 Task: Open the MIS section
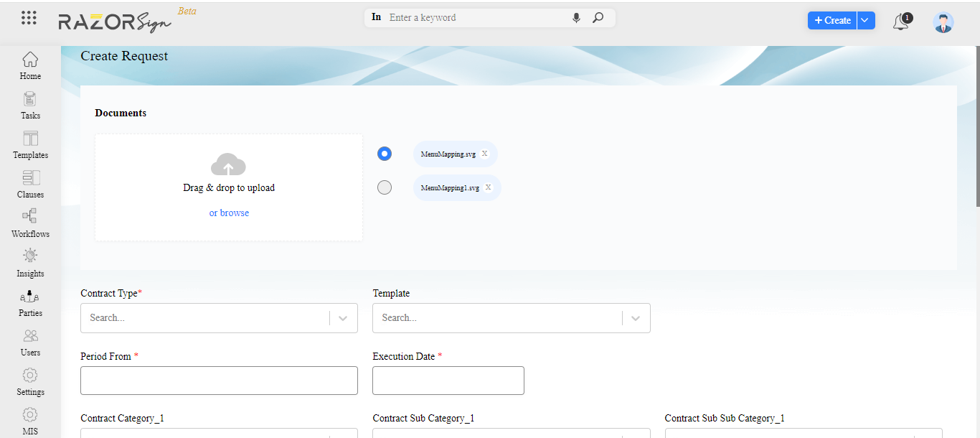pos(29,420)
